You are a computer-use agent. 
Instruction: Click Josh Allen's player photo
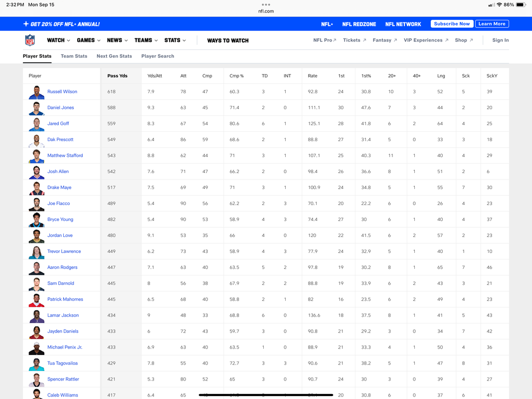click(36, 172)
